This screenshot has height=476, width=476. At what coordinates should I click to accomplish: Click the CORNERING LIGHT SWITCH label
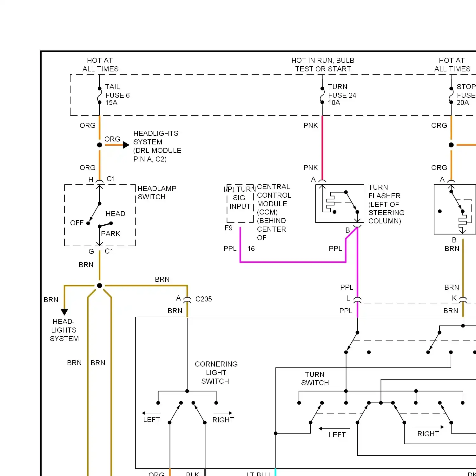pyautogui.click(x=216, y=373)
